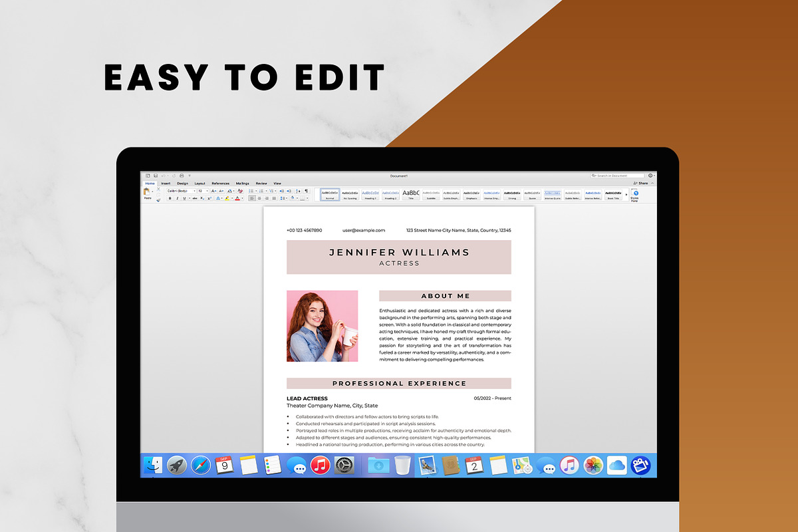The height and width of the screenshot is (532, 798).
Task: Toggle show paragraph marks
Action: 306,191
